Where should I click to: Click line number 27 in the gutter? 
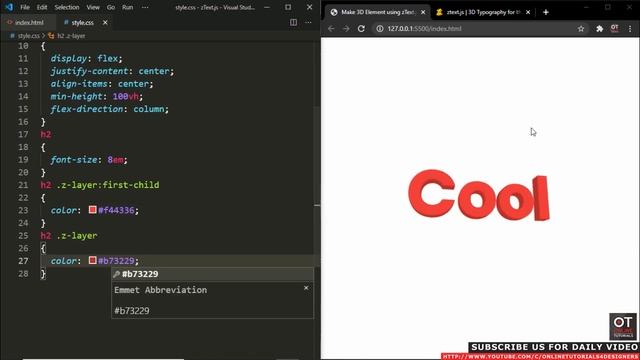(23, 261)
